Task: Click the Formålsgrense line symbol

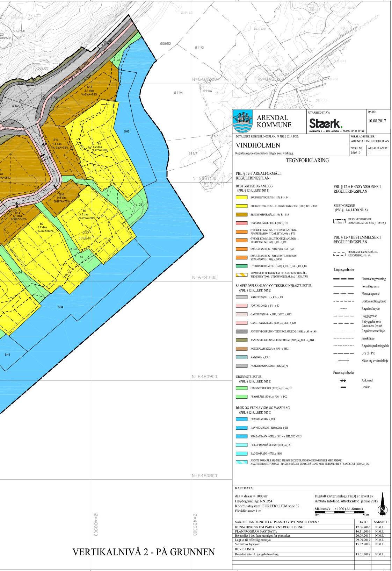Action: pyautogui.click(x=344, y=286)
